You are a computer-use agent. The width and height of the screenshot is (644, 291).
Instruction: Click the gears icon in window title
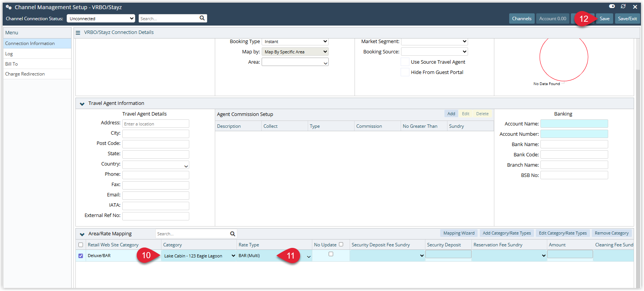point(9,7)
